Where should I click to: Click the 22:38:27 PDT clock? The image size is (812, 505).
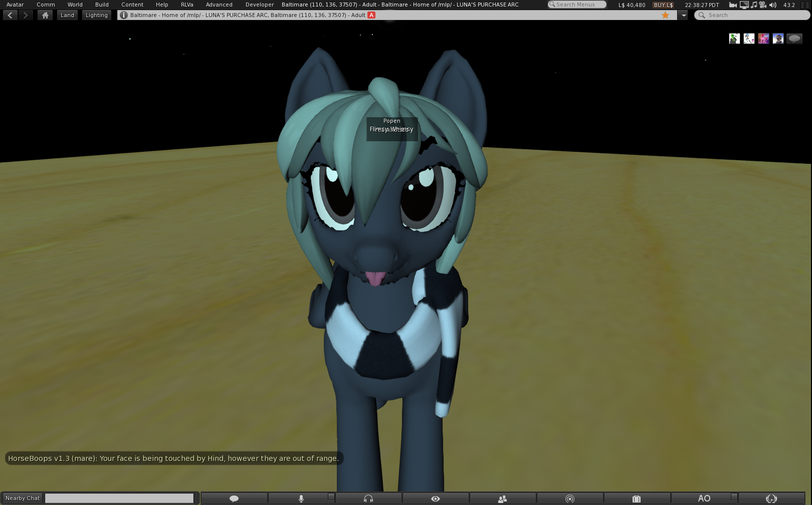pyautogui.click(x=702, y=5)
